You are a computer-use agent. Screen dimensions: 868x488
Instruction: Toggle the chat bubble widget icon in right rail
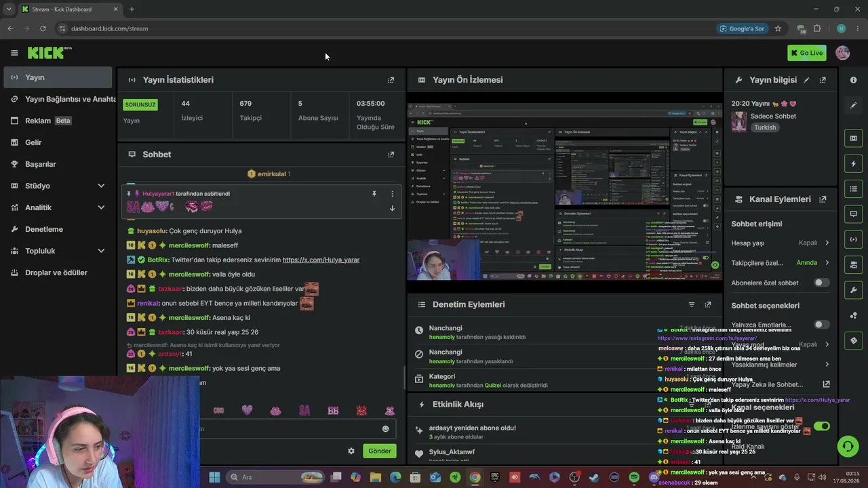pos(853,213)
